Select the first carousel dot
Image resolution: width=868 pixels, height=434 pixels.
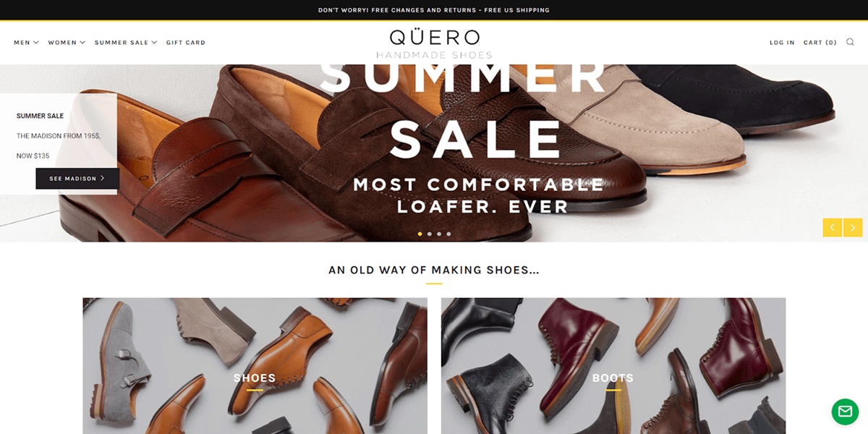click(420, 234)
